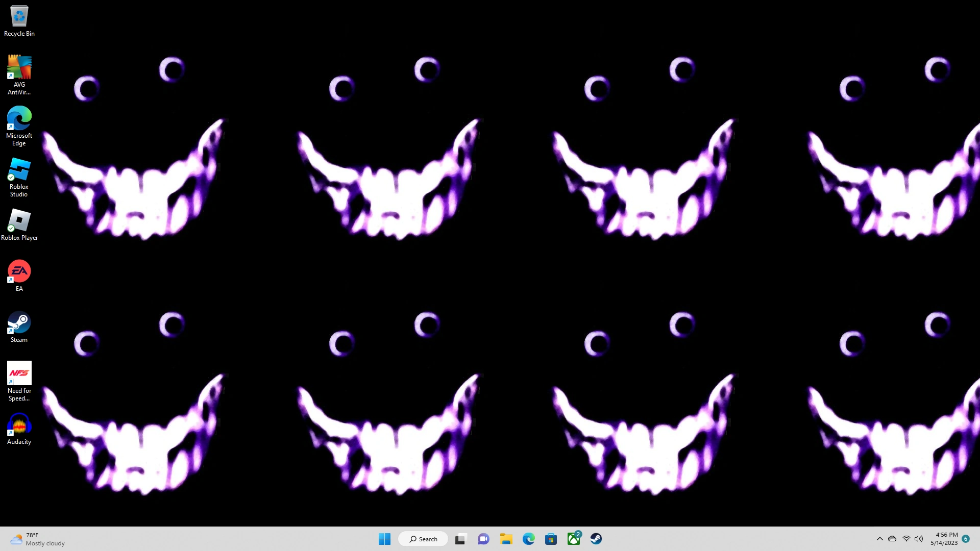This screenshot has width=980, height=551.
Task: Open the Start menu
Action: point(384,539)
